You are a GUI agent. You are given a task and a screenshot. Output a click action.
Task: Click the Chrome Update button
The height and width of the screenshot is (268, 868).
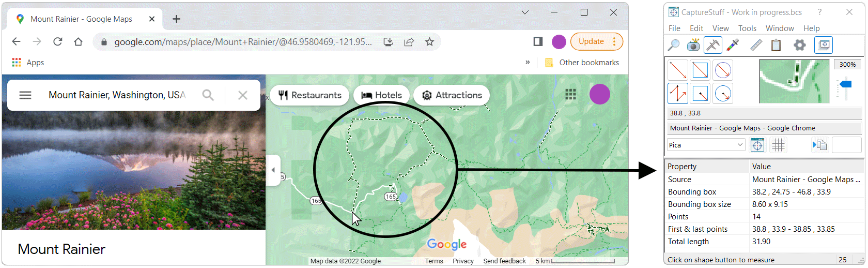(597, 42)
